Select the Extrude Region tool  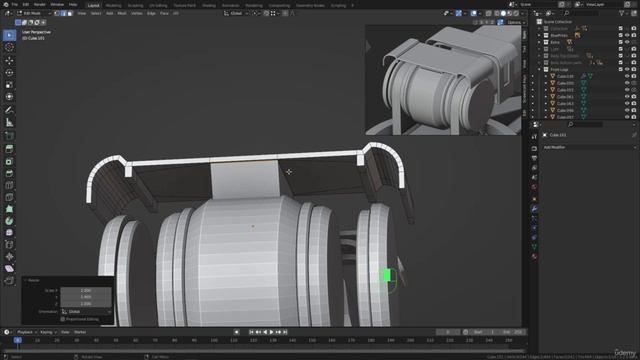pos(9,149)
